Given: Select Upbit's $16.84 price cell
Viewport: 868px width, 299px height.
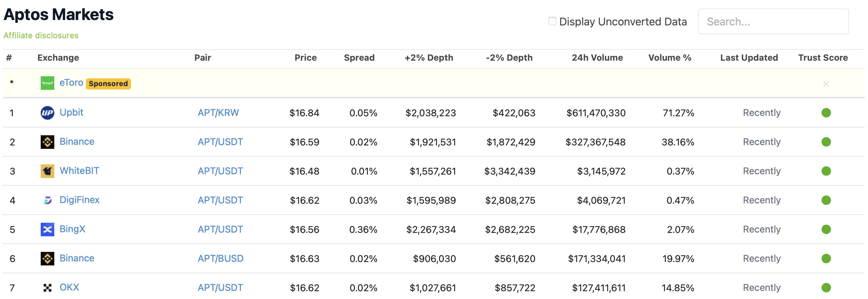Looking at the screenshot, I should pos(304,113).
